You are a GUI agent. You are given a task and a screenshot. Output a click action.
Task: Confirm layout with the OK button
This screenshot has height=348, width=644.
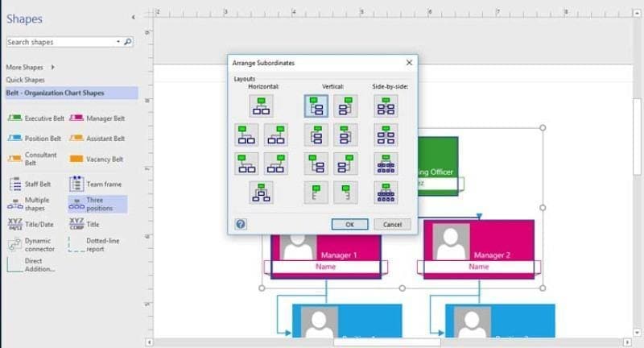(x=349, y=224)
